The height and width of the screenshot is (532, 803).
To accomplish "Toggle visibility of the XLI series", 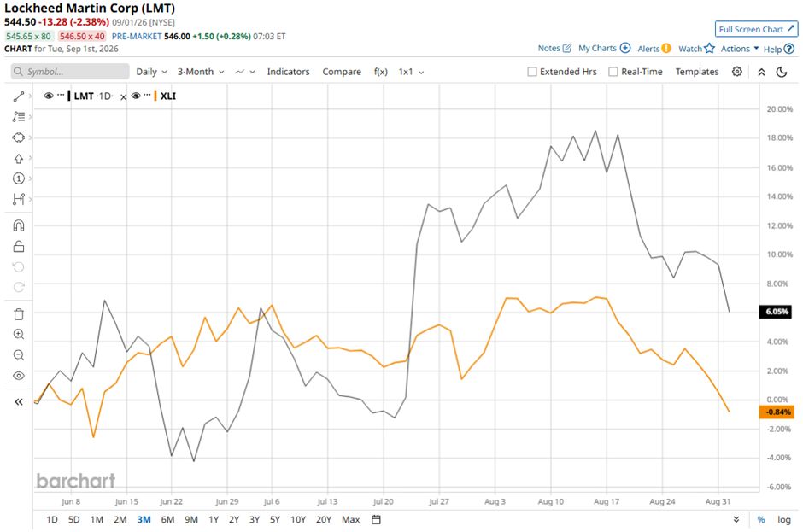I will point(136,96).
